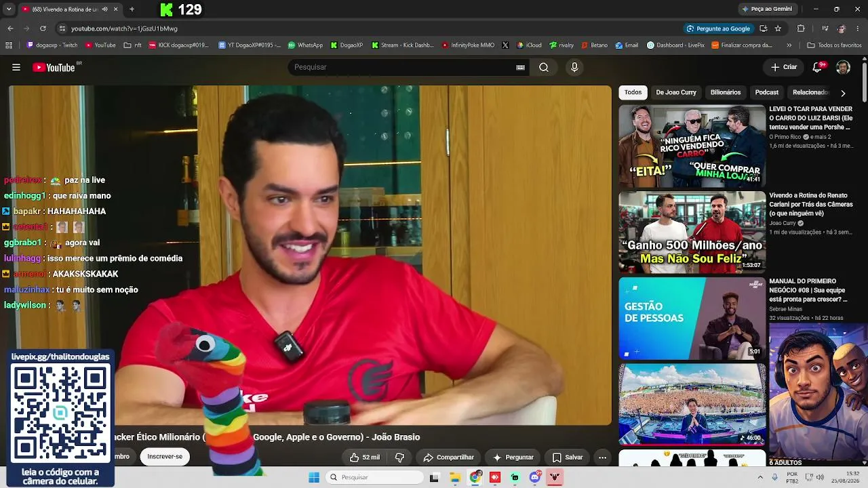Screen dimensions: 868x488
Task: Open the volume control in system tray
Action: coord(819,477)
